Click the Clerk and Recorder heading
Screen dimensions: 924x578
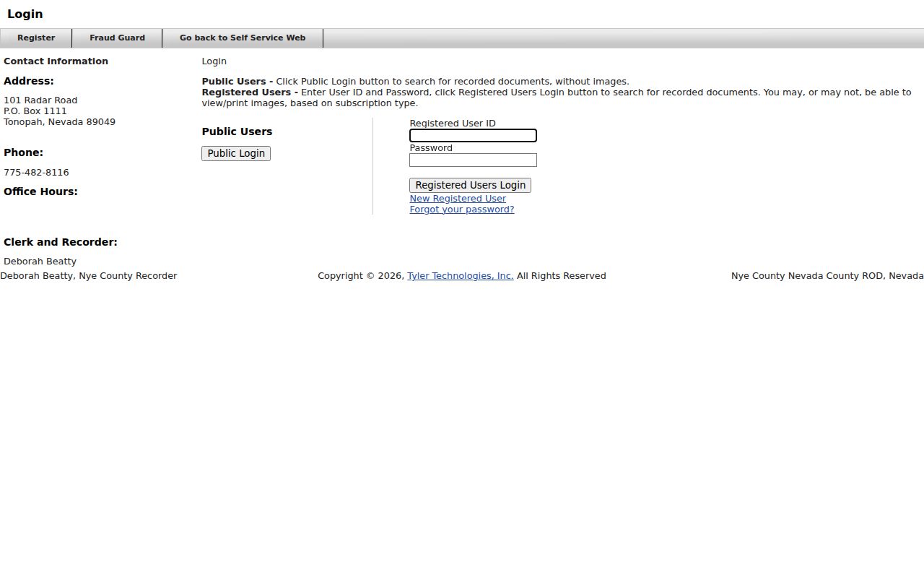click(61, 242)
